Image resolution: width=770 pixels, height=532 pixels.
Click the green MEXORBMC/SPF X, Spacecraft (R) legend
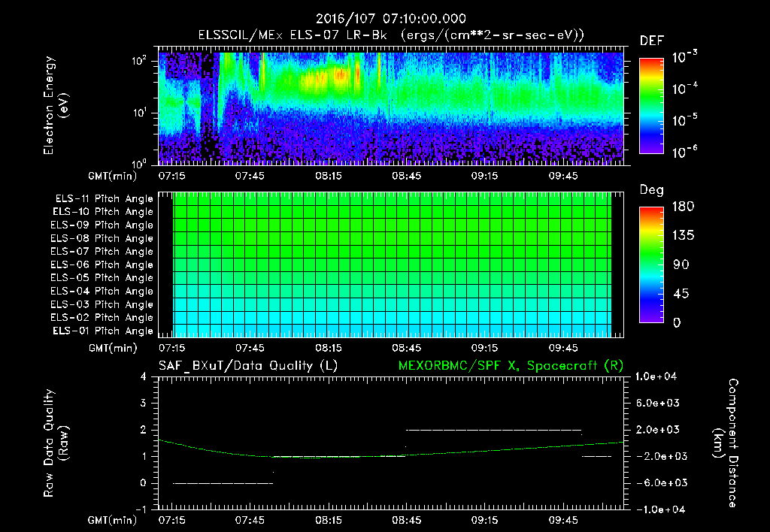511,366
